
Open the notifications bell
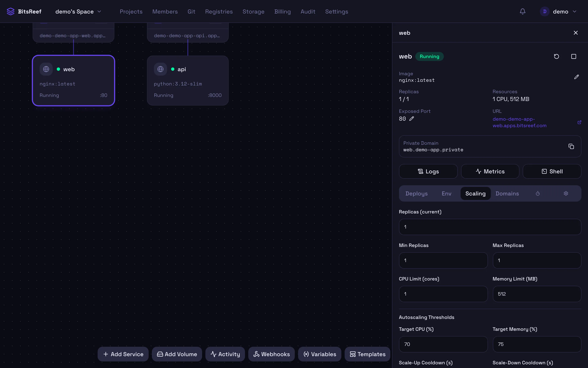click(522, 11)
